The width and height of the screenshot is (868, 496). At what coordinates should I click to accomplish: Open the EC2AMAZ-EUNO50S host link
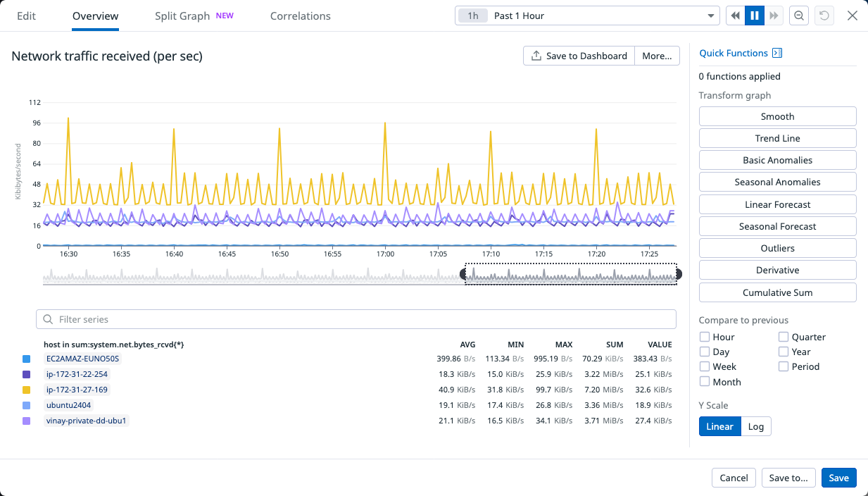(82, 359)
